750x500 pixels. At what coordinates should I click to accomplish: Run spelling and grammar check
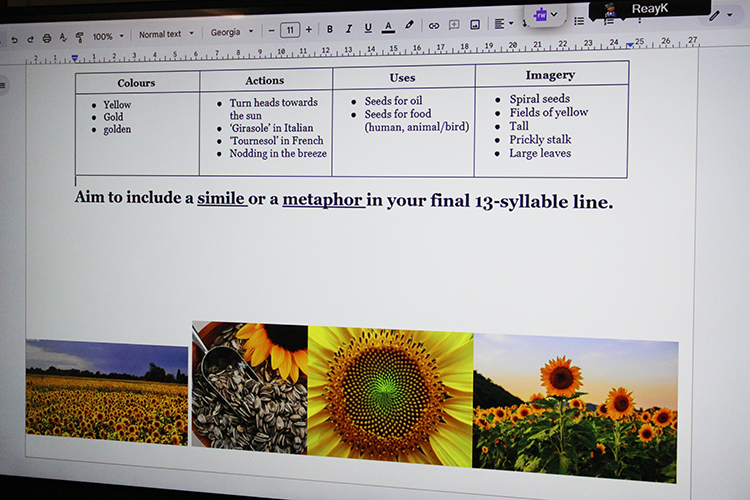coord(63,37)
